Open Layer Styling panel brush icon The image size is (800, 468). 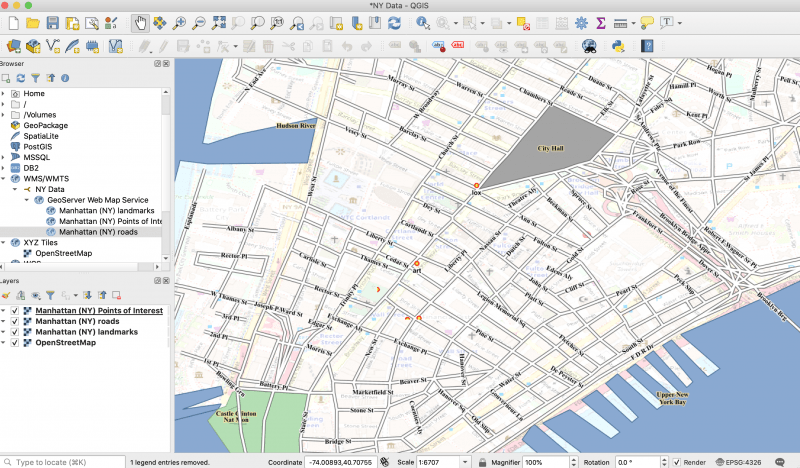(6, 295)
